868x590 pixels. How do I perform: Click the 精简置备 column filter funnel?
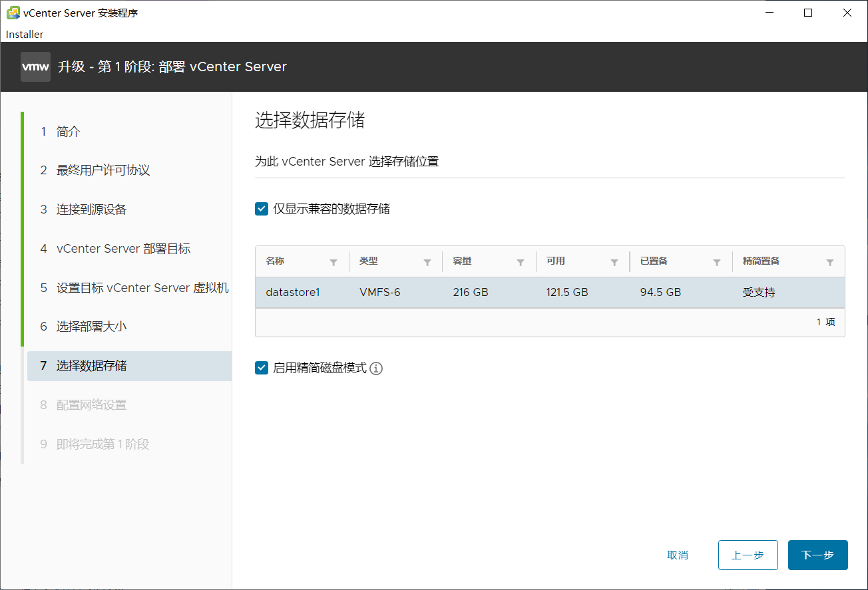(x=831, y=261)
